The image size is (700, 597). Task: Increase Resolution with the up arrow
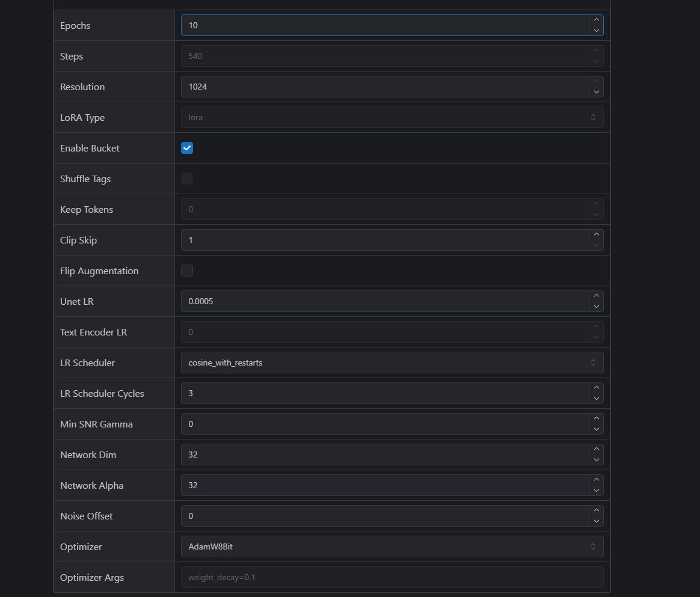(x=597, y=81)
